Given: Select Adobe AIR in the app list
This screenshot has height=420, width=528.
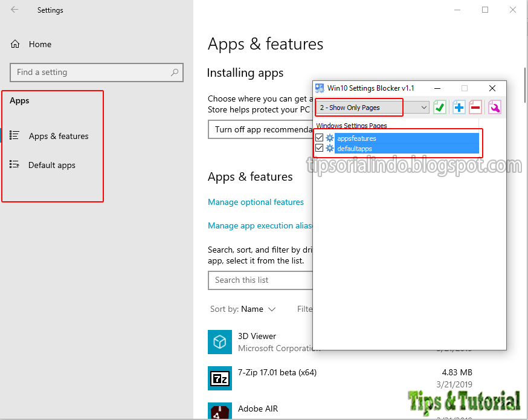Looking at the screenshot, I should [340, 410].
